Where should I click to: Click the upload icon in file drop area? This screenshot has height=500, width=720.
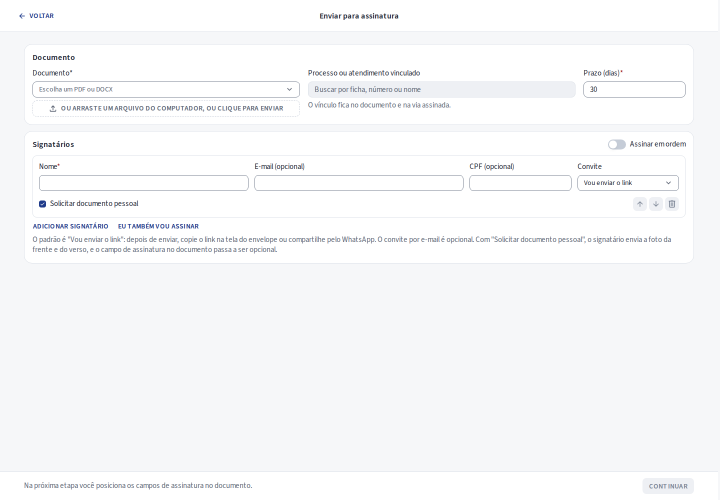pyautogui.click(x=53, y=109)
